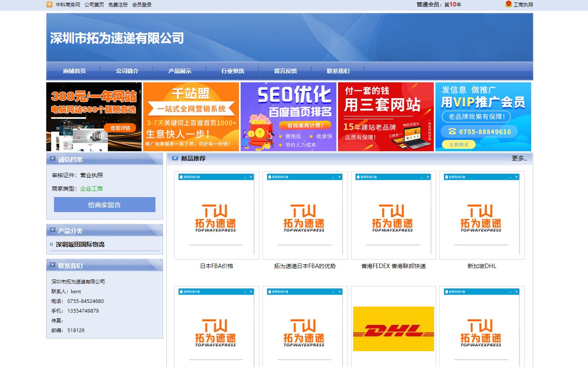Click the 产品分类 panel heading text
Screen dimensions: 588x367
pyautogui.click(x=70, y=231)
